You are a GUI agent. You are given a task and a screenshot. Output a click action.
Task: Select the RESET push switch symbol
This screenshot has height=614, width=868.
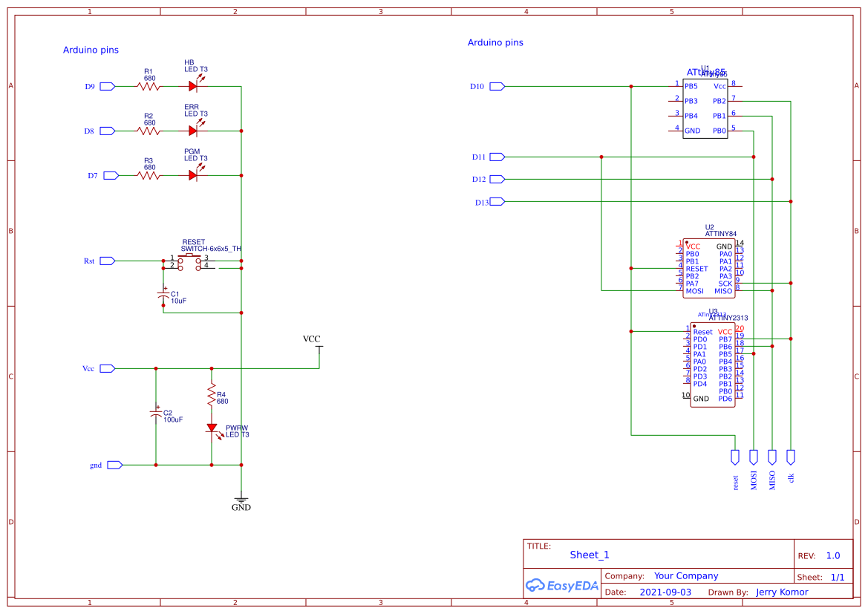(x=189, y=262)
